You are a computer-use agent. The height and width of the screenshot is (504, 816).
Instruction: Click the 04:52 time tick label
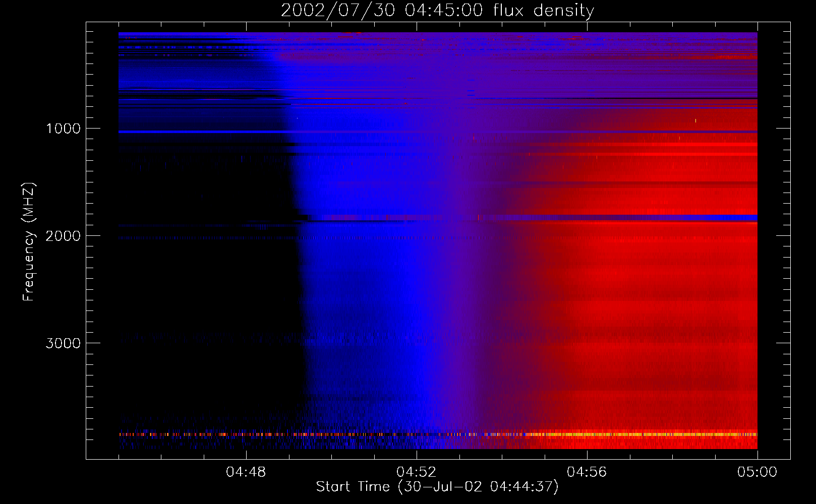coord(417,472)
